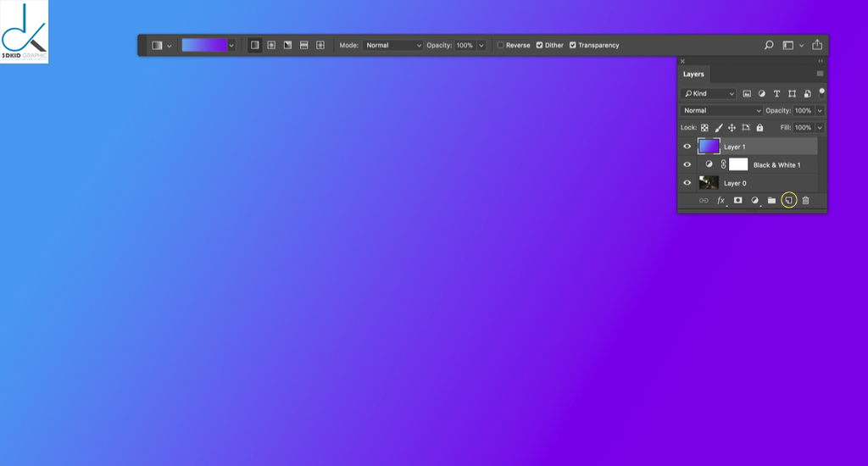Create a new layer

(x=789, y=200)
